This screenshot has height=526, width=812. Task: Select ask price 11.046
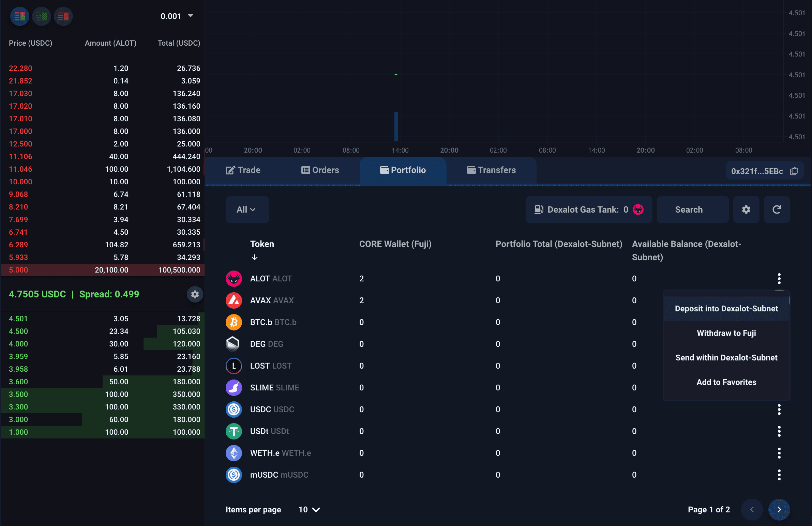20,169
